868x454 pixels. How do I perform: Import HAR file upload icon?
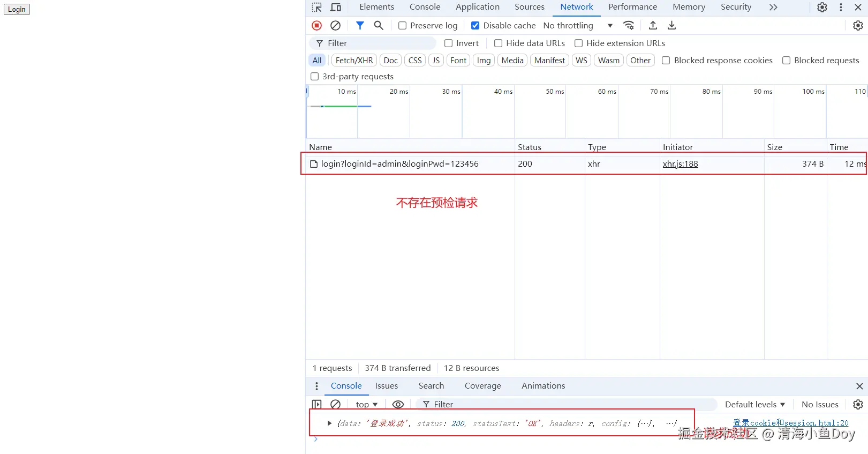point(653,25)
